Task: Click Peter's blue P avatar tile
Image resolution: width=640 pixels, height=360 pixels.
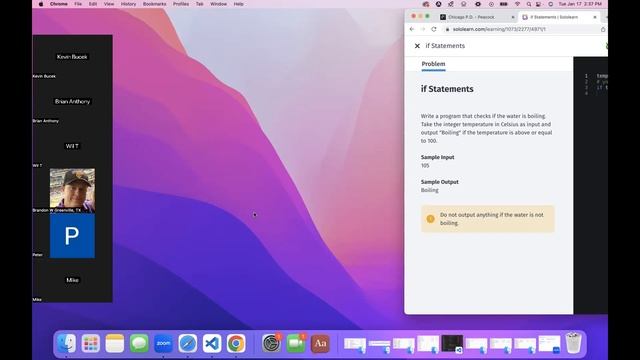Action: (x=72, y=236)
